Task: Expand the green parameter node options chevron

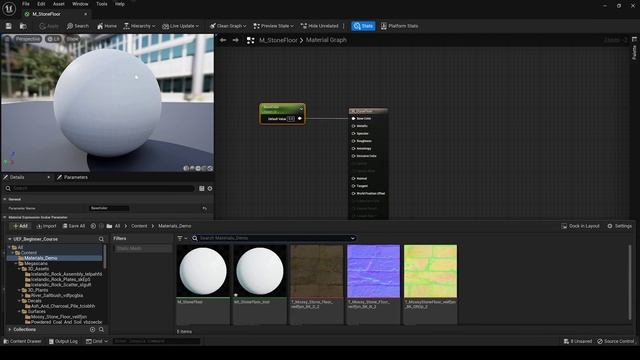Action: pos(301,109)
